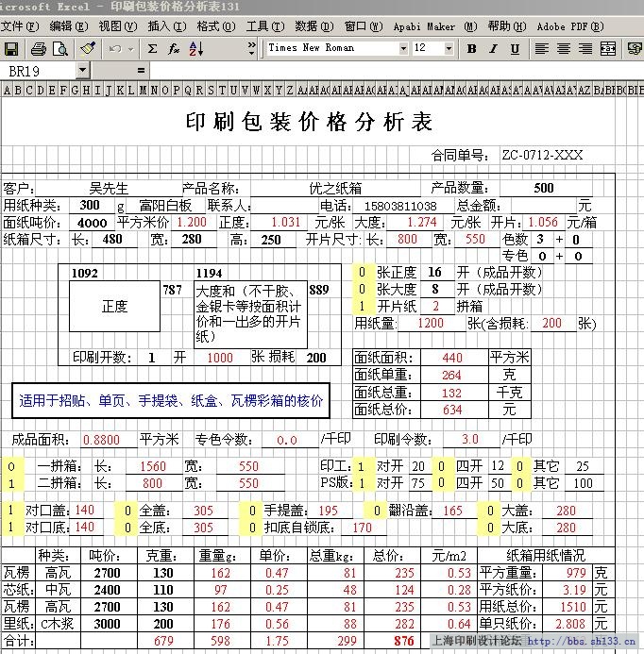The image size is (644, 654).
Task: Open the font size 12 dropdown
Action: click(x=449, y=48)
